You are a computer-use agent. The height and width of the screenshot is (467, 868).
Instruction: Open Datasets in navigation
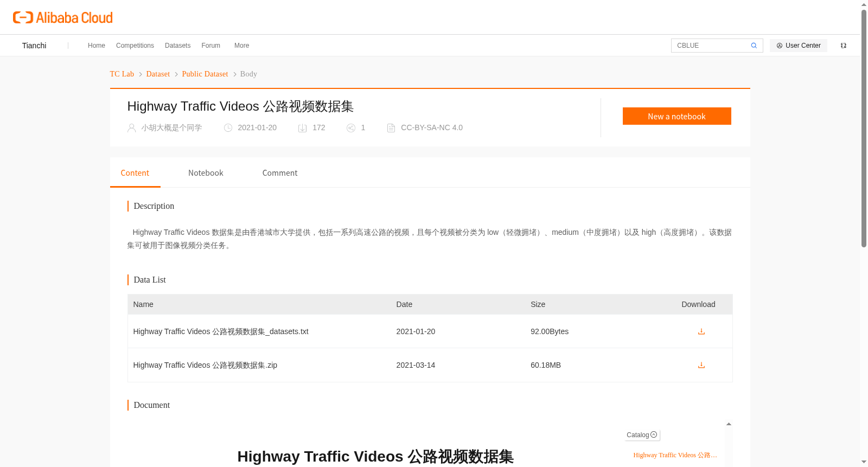pos(178,46)
